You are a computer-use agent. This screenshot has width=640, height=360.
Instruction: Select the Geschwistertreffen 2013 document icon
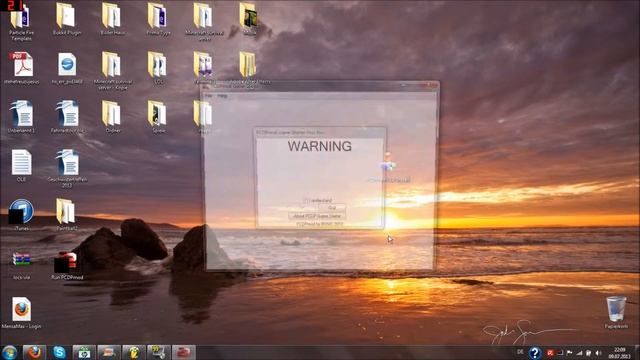coord(67,169)
